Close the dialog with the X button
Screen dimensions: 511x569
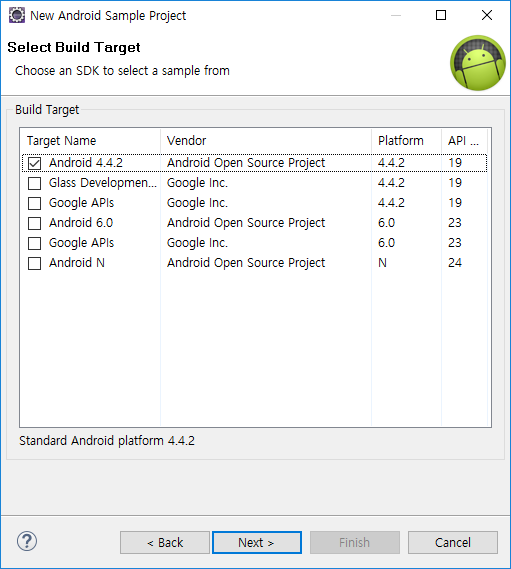pos(487,15)
